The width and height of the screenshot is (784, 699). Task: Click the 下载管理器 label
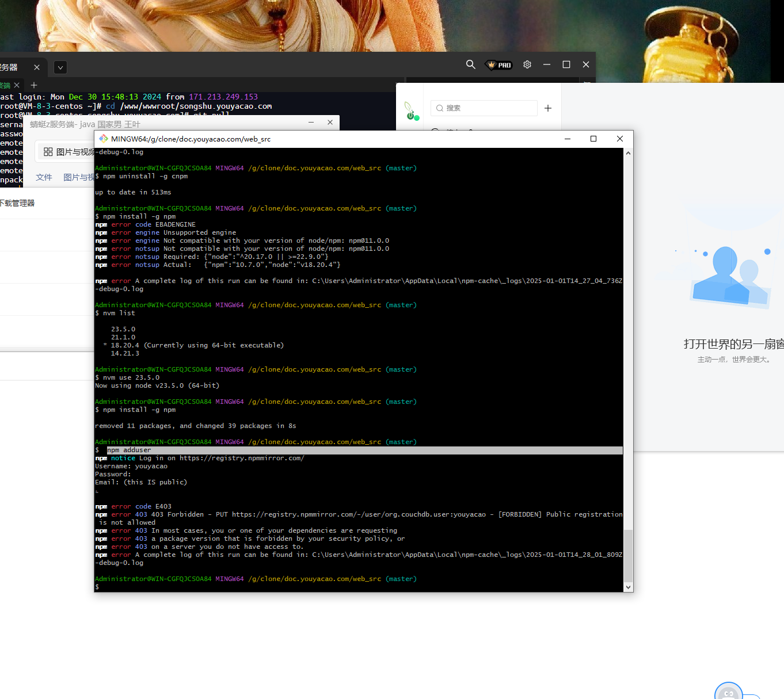pos(17,203)
